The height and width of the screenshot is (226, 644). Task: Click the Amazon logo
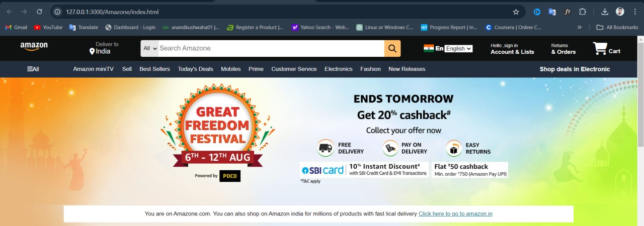click(34, 47)
